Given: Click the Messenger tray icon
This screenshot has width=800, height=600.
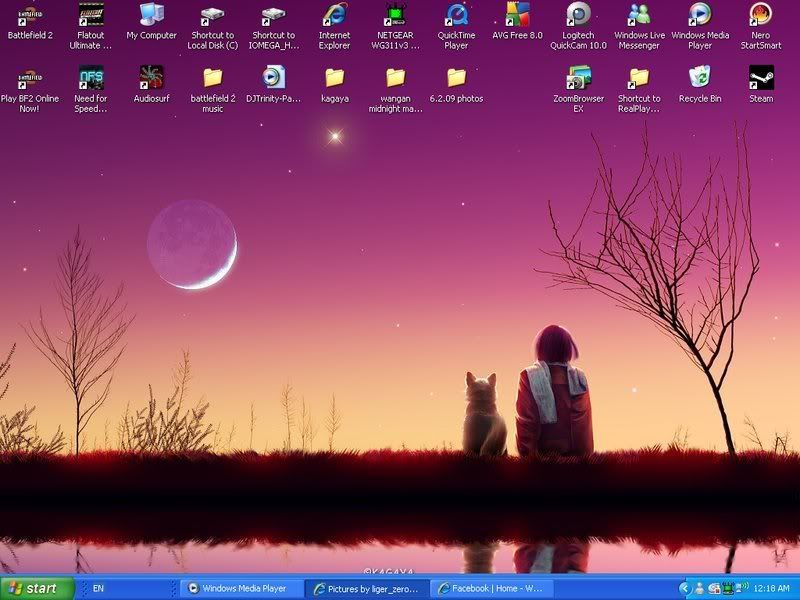Looking at the screenshot, I should coord(699,588).
